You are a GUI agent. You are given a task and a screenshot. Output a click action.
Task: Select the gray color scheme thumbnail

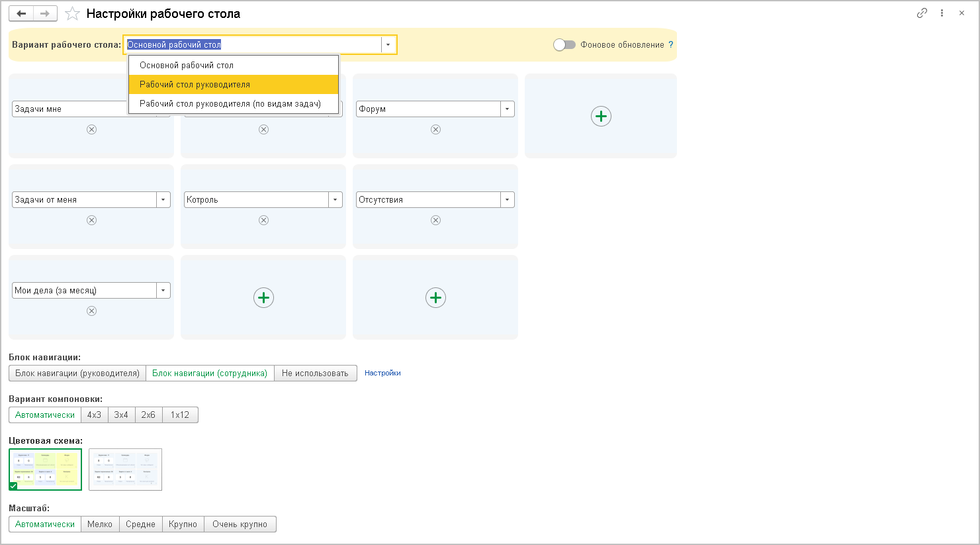(125, 470)
